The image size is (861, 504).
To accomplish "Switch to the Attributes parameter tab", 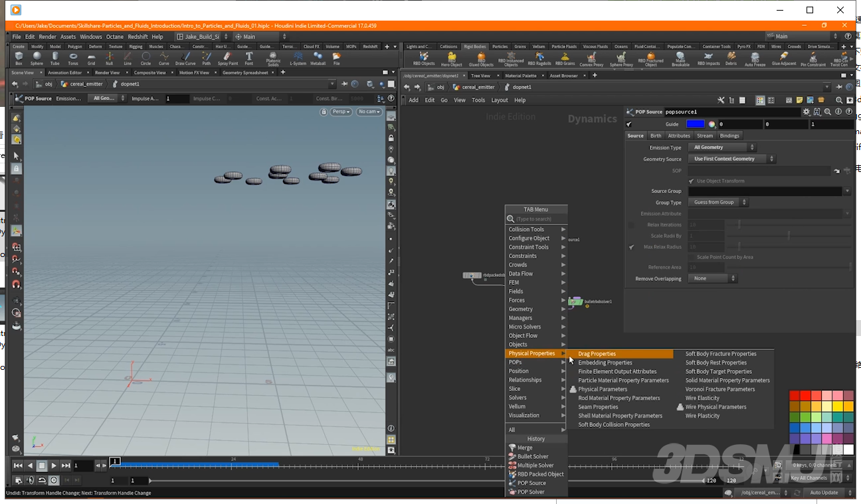I will point(679,135).
